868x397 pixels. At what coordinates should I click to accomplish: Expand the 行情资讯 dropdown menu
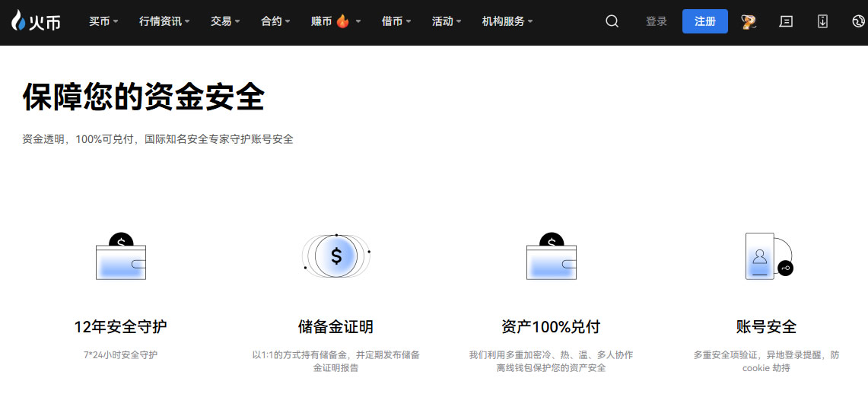[164, 21]
